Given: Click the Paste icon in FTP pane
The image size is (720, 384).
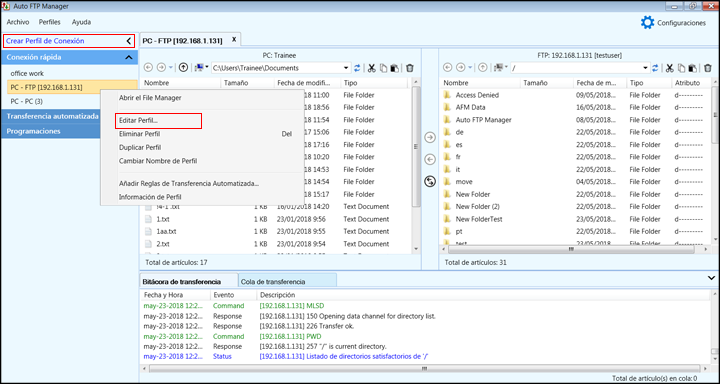Looking at the screenshot, I should tap(693, 68).
